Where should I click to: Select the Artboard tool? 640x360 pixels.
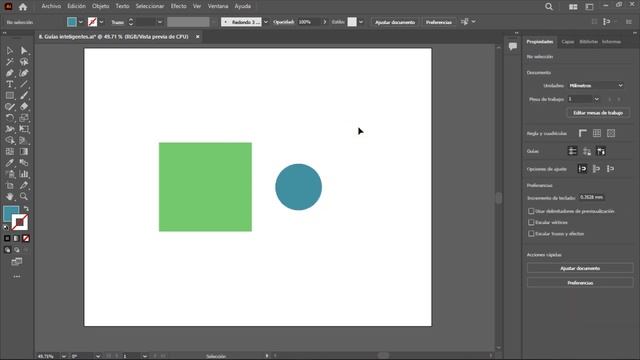coord(10,186)
